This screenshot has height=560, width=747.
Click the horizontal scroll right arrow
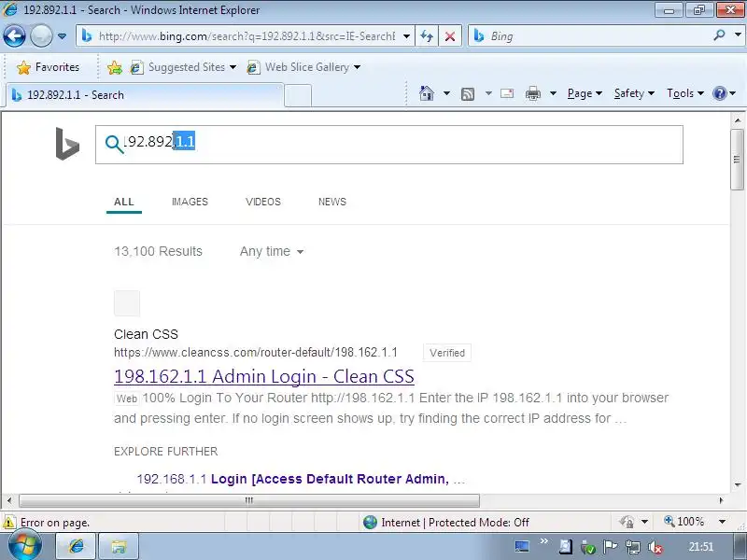721,500
